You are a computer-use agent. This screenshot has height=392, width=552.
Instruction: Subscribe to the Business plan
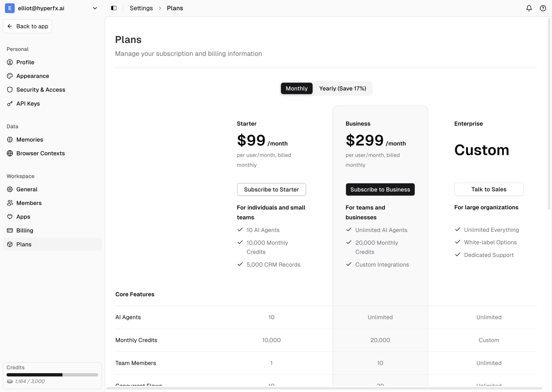[380, 189]
